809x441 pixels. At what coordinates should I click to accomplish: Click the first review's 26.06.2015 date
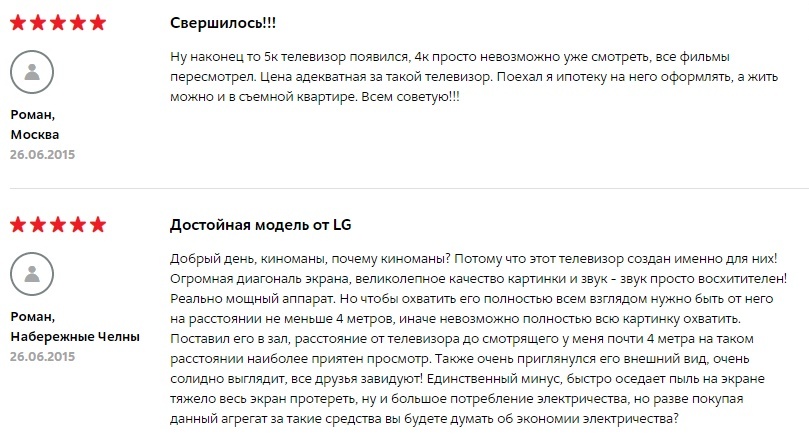[42, 155]
